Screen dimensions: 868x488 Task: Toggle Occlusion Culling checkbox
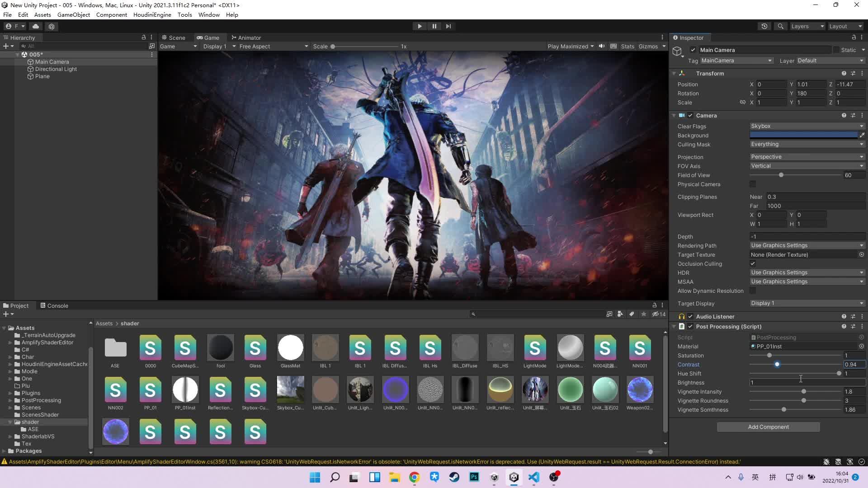pyautogui.click(x=753, y=263)
